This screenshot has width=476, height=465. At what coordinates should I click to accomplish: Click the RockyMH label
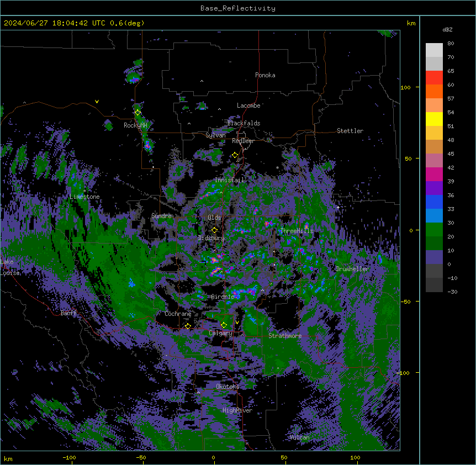point(135,125)
